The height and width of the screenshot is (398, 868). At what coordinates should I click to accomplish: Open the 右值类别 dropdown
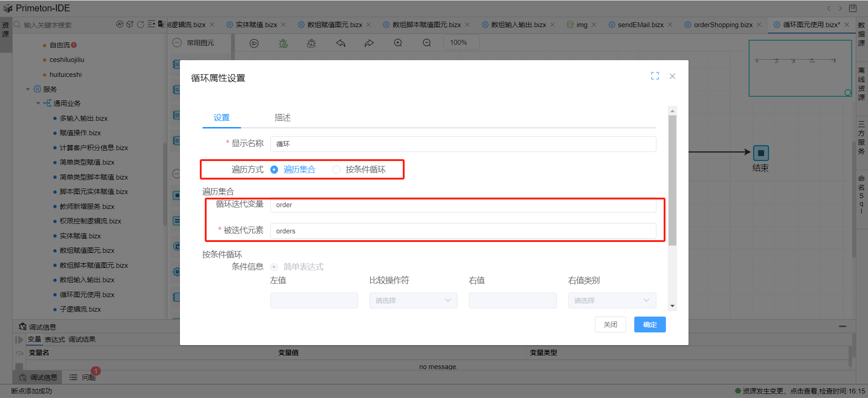612,301
